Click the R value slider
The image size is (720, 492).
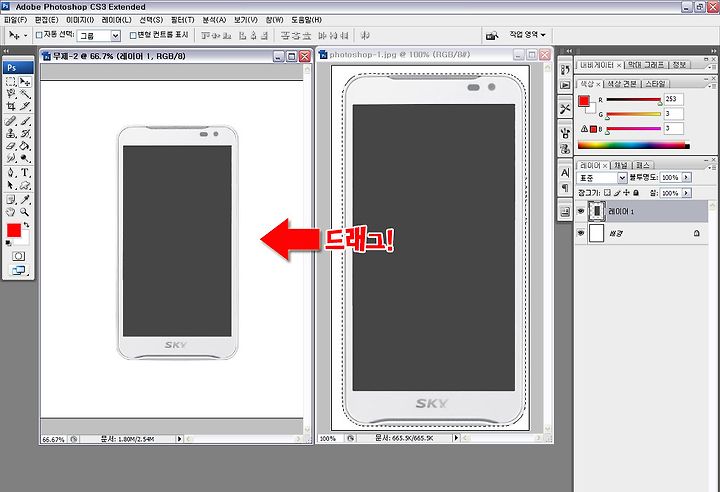634,100
